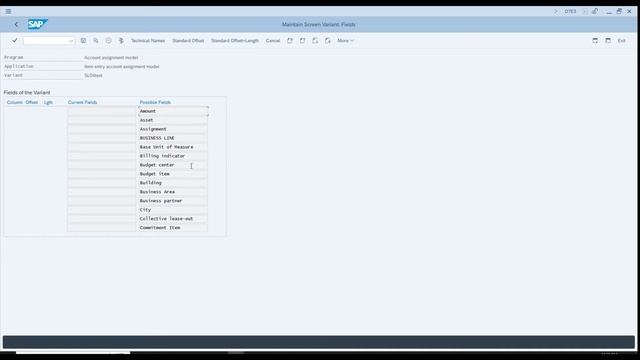Screen dimensions: 640x360
Task: Click the Exit button
Action: [x=621, y=40]
